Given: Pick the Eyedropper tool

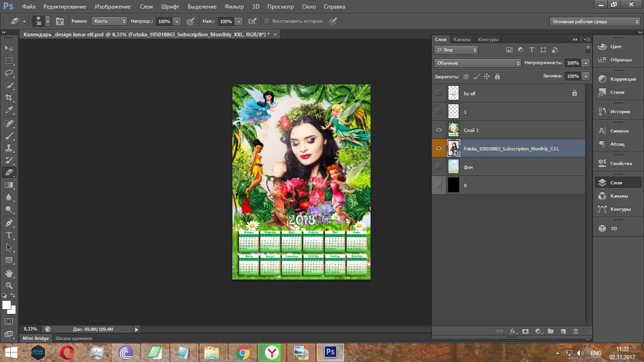Looking at the screenshot, I should click(x=9, y=110).
